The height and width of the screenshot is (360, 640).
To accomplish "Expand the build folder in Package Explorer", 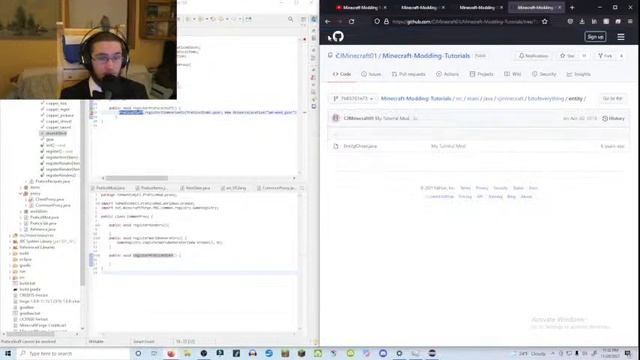I will 10,253.
